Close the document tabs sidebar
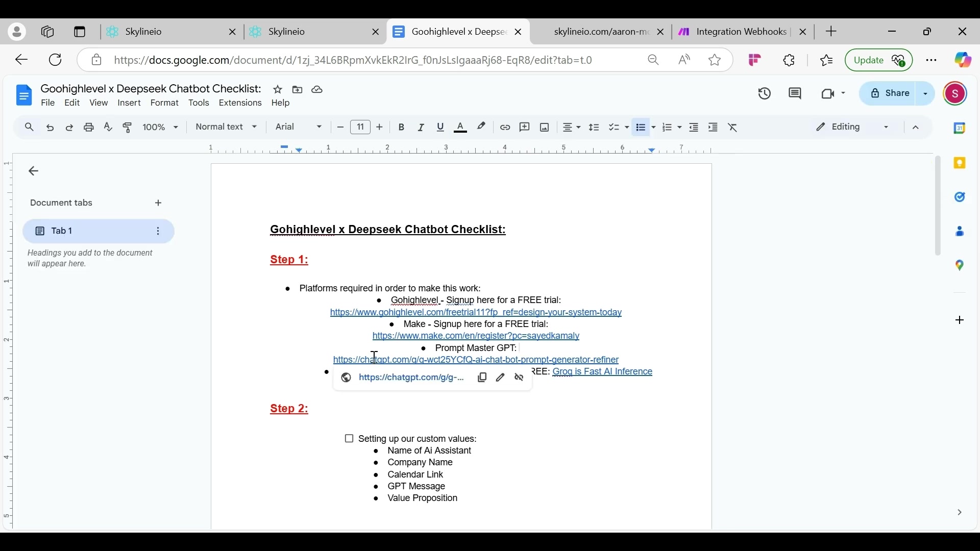 coord(34,171)
